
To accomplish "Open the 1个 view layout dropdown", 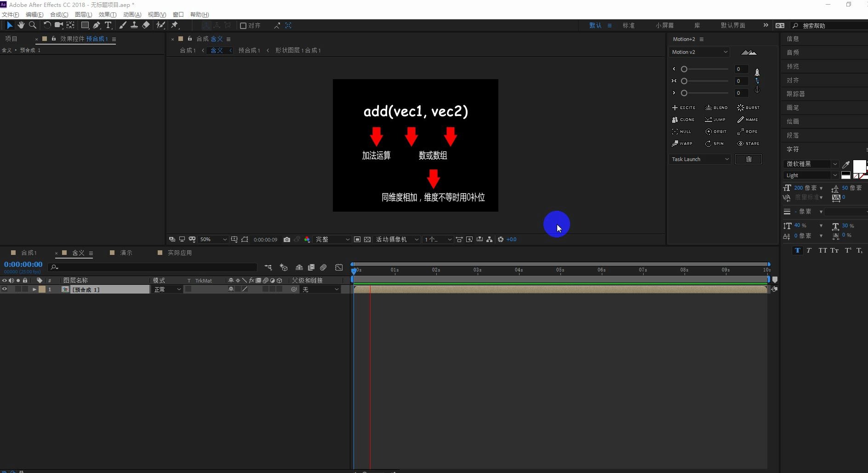I will (438, 239).
